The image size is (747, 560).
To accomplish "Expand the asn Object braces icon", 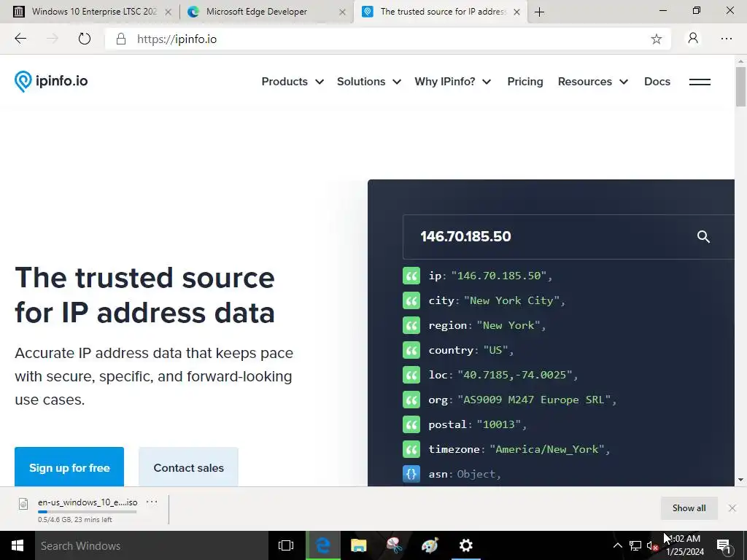I will click(x=411, y=474).
